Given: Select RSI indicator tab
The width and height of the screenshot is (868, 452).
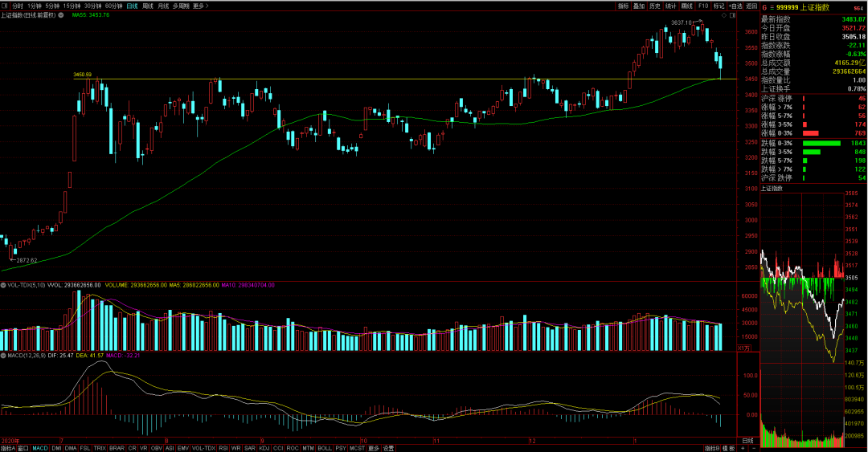Looking at the screenshot, I should 223,448.
